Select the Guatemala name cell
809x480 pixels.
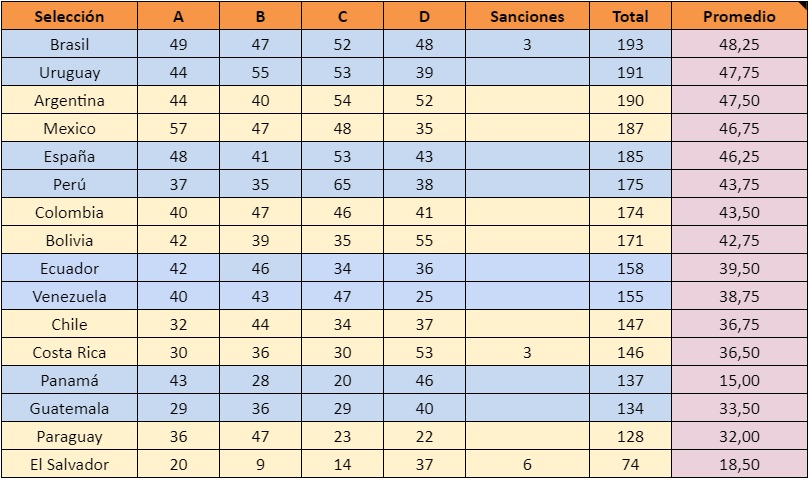pyautogui.click(x=69, y=409)
